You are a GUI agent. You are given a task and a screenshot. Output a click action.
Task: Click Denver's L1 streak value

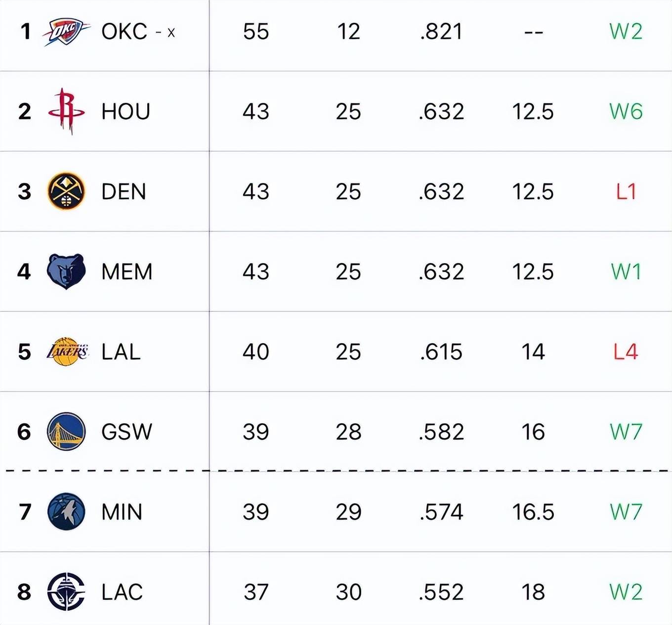pos(626,191)
